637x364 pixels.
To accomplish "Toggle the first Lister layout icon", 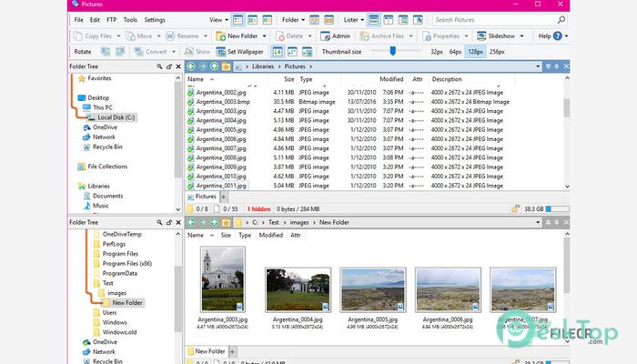I will tap(373, 19).
